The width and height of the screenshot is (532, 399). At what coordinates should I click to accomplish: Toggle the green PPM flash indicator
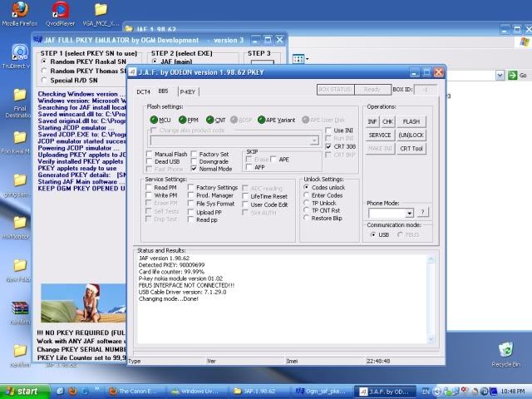[183, 120]
